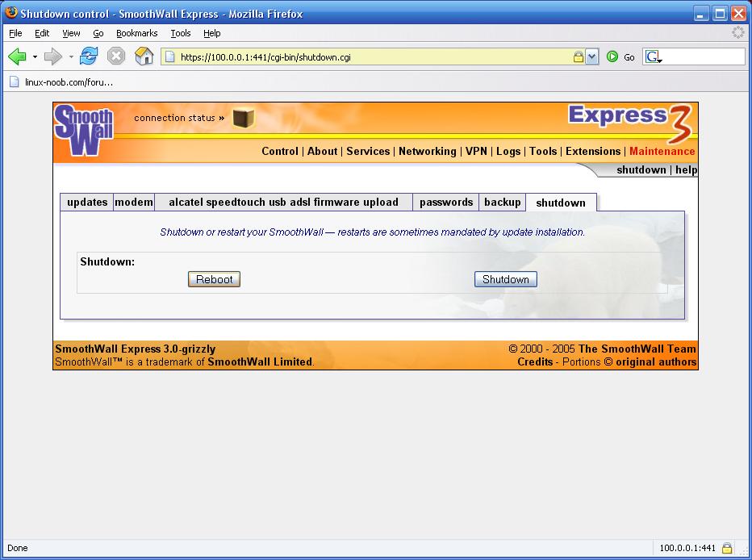The image size is (752, 560).
Task: Click the original authors footer link
Action: [656, 362]
